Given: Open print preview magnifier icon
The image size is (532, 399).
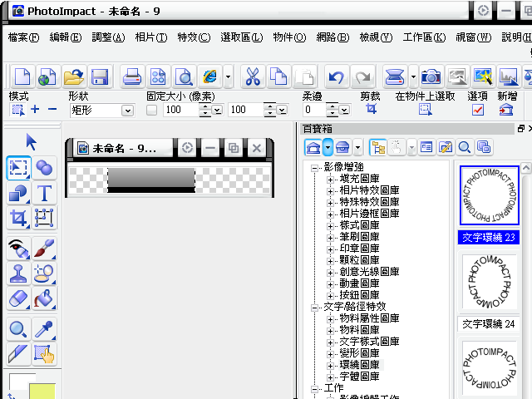Looking at the screenshot, I should click(x=185, y=76).
